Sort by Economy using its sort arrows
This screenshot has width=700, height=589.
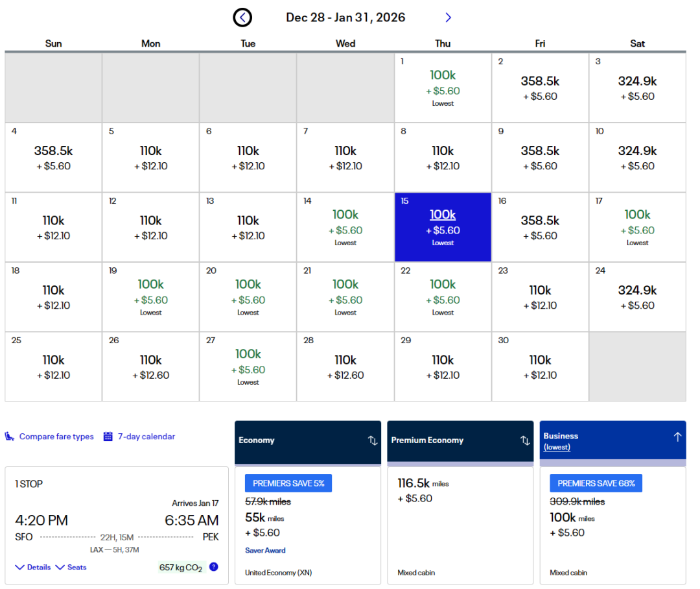pyautogui.click(x=373, y=440)
